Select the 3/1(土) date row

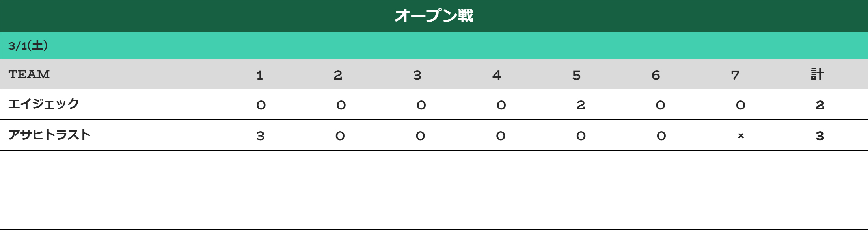click(x=434, y=46)
